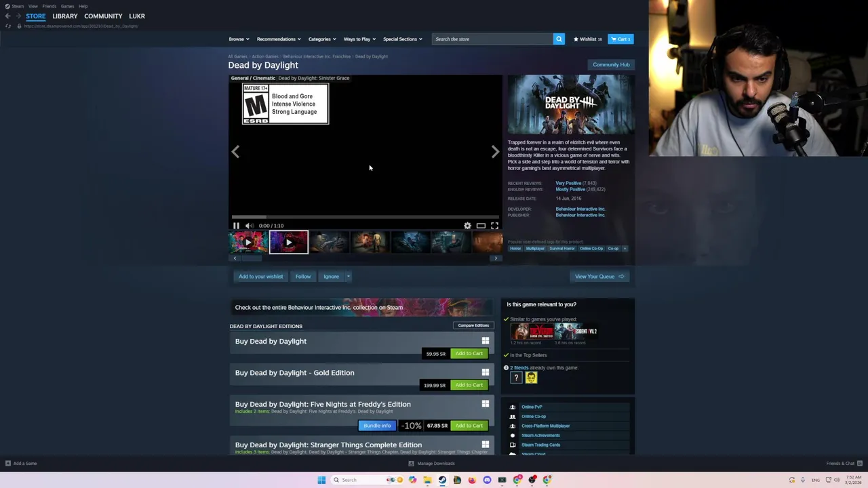Screen dimensions: 868x488
Task: Open Bundle info for Freddy's Edition
Action: click(x=377, y=426)
